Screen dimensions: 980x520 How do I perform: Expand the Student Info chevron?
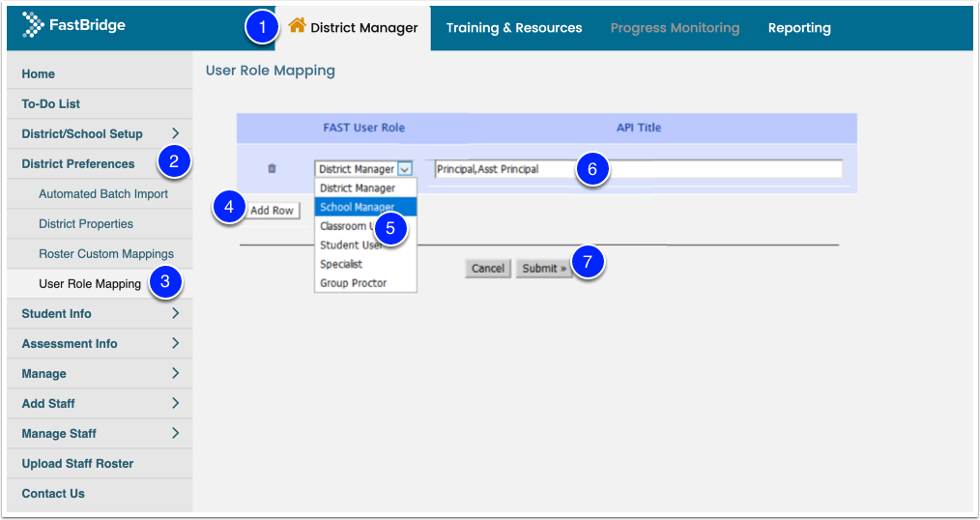click(x=176, y=314)
